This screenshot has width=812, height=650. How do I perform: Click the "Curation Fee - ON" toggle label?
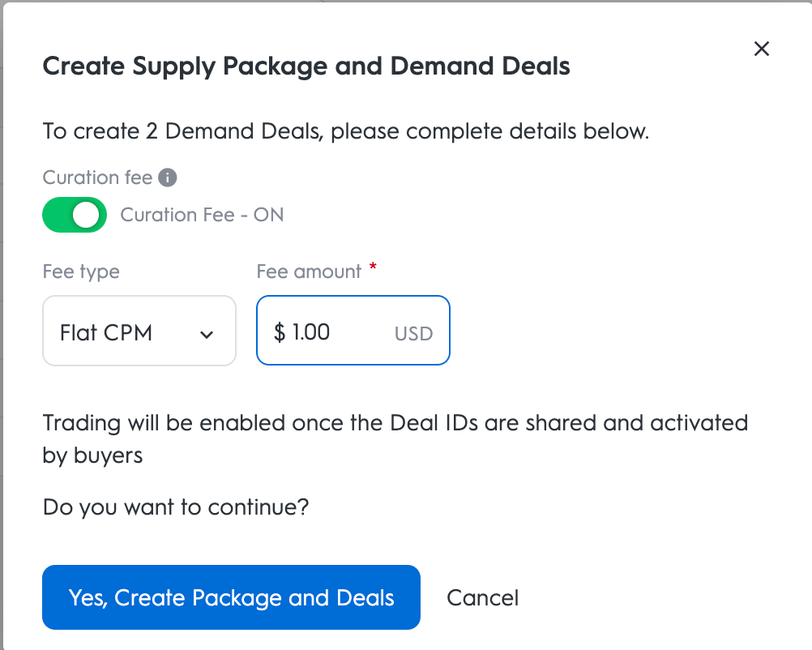202,215
